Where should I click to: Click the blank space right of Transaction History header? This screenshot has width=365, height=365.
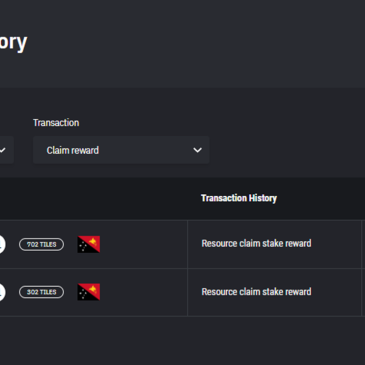pyautogui.click(x=322, y=198)
